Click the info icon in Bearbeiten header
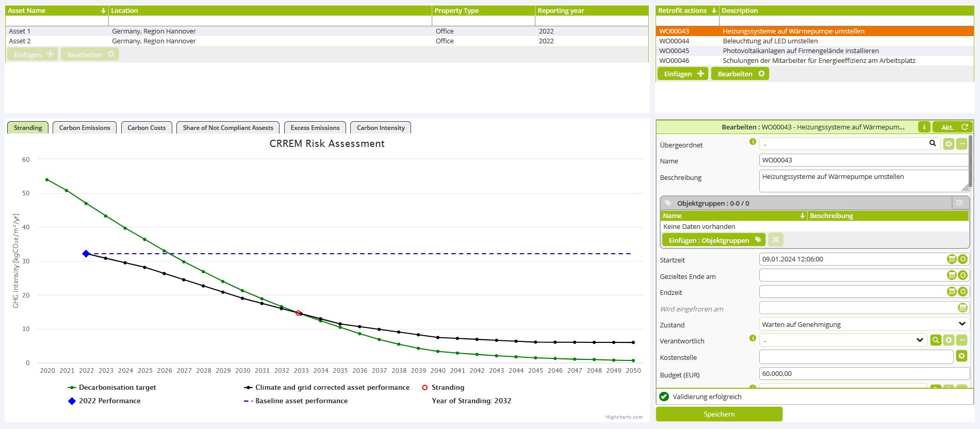The height and width of the screenshot is (429, 980). click(924, 127)
